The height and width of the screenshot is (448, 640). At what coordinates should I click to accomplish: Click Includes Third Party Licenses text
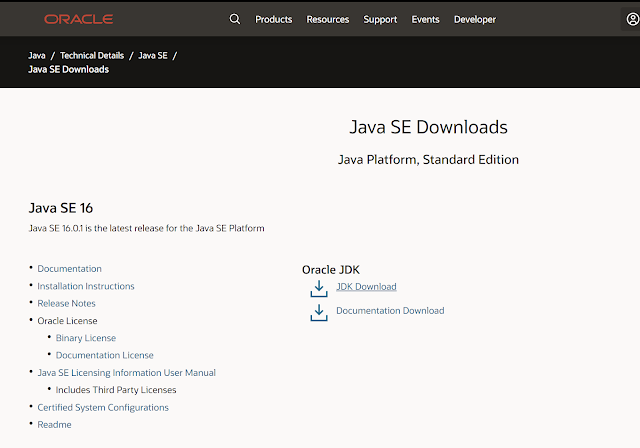pyautogui.click(x=116, y=390)
